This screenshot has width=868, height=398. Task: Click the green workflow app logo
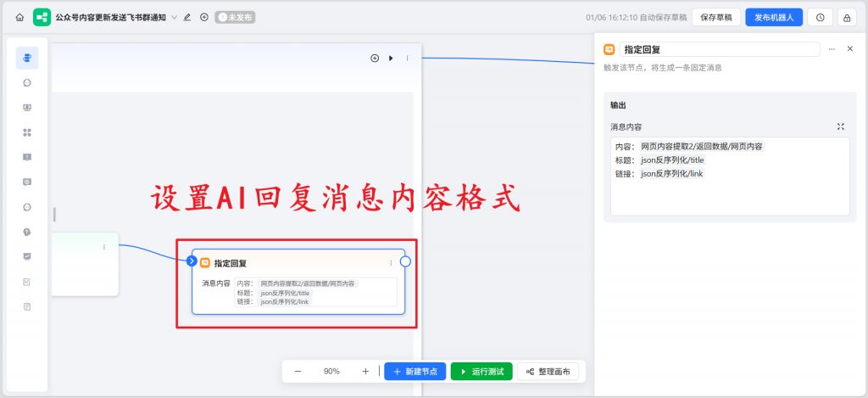point(42,17)
